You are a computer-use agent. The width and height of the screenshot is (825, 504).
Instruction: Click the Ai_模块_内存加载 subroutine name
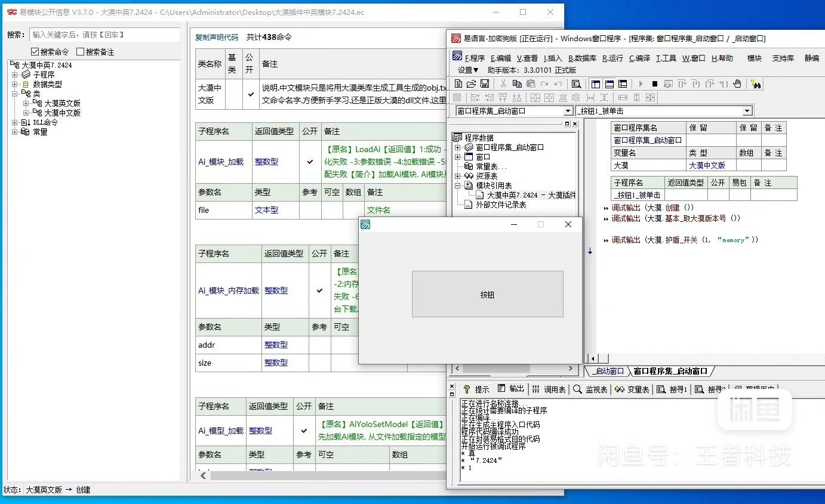click(x=229, y=290)
